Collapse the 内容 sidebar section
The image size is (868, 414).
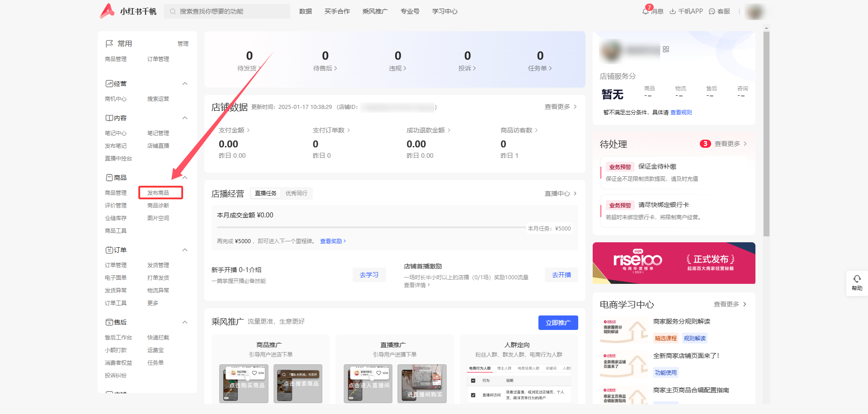(185, 118)
